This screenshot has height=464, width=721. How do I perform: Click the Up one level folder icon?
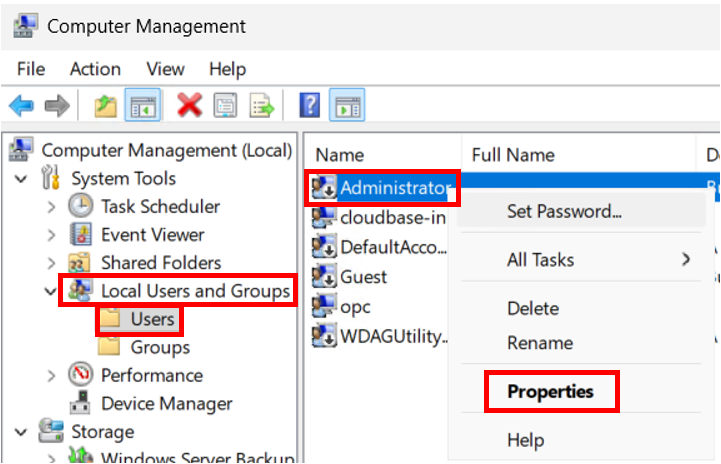106,105
